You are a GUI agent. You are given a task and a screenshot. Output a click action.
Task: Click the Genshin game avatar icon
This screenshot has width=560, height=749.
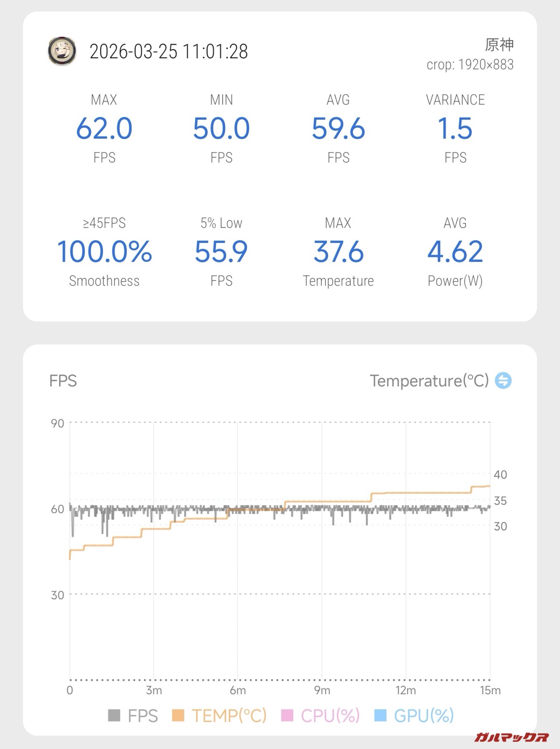click(62, 51)
